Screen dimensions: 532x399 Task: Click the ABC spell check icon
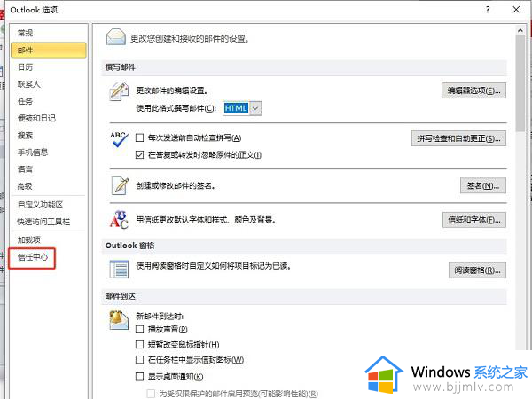click(x=119, y=139)
